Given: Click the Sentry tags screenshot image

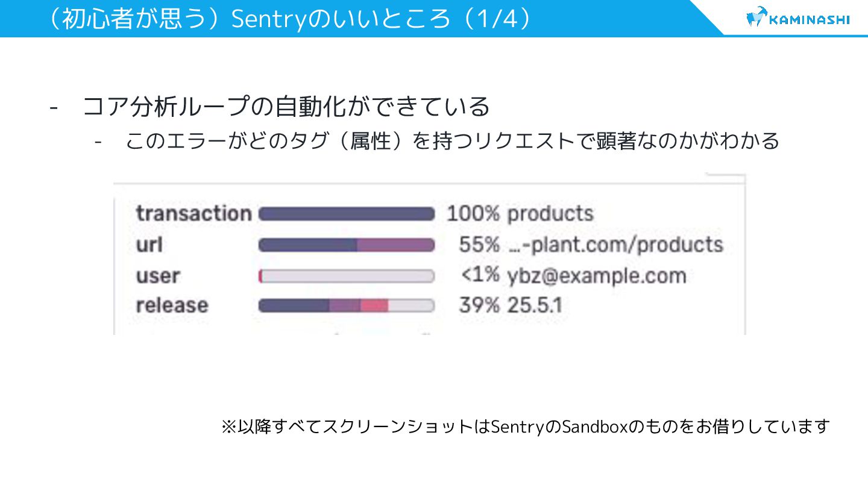Looking at the screenshot, I should 429,254.
